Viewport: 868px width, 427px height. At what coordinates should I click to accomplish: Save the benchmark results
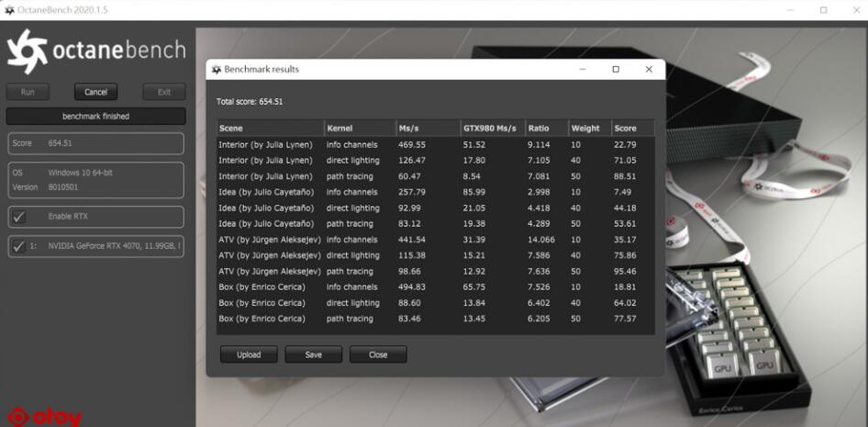313,354
